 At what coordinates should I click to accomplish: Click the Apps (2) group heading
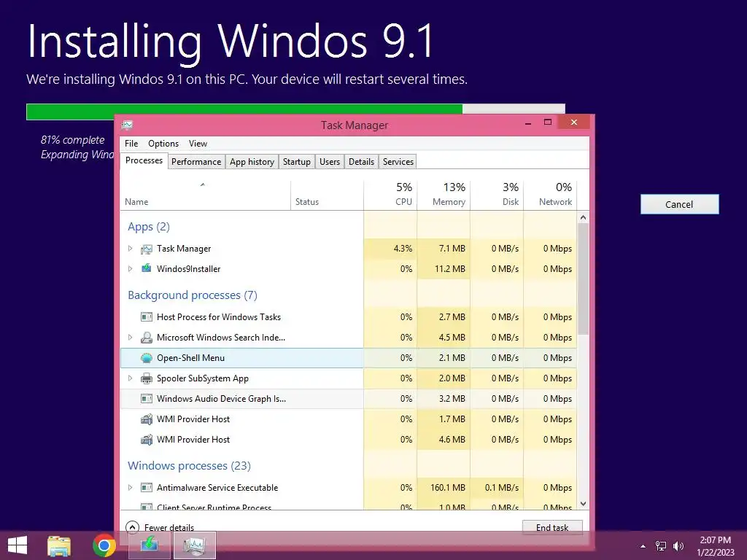[x=149, y=227]
